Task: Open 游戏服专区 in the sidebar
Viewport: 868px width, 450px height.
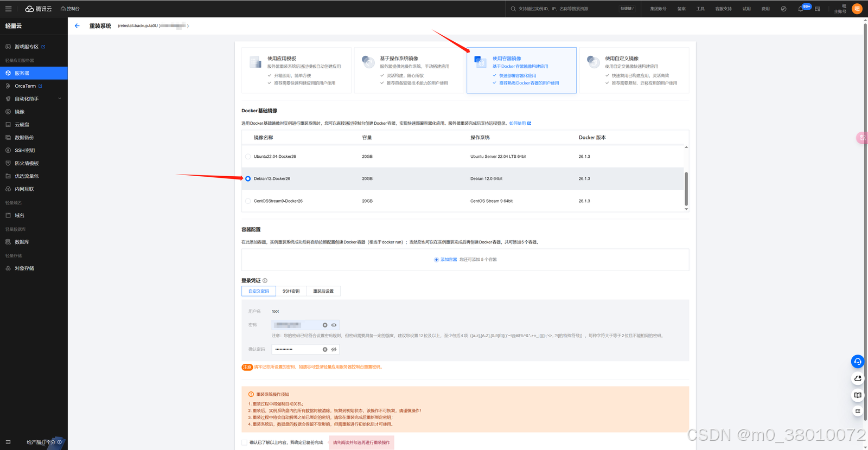Action: pyautogui.click(x=26, y=47)
